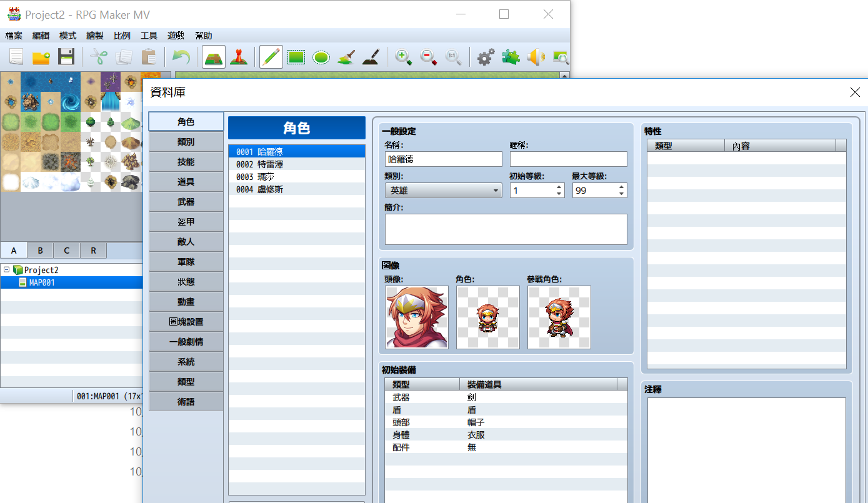Open the 類別 class dropdown showing 英雄

[444, 191]
